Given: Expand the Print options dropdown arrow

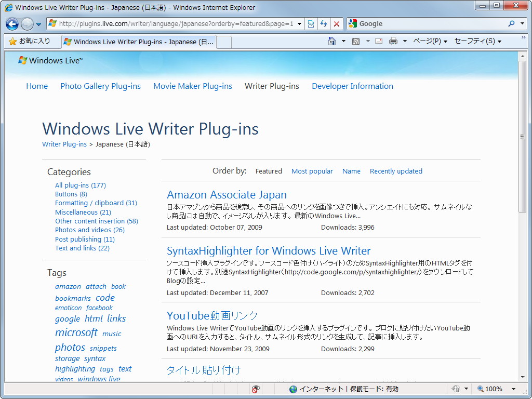Looking at the screenshot, I should tap(405, 41).
